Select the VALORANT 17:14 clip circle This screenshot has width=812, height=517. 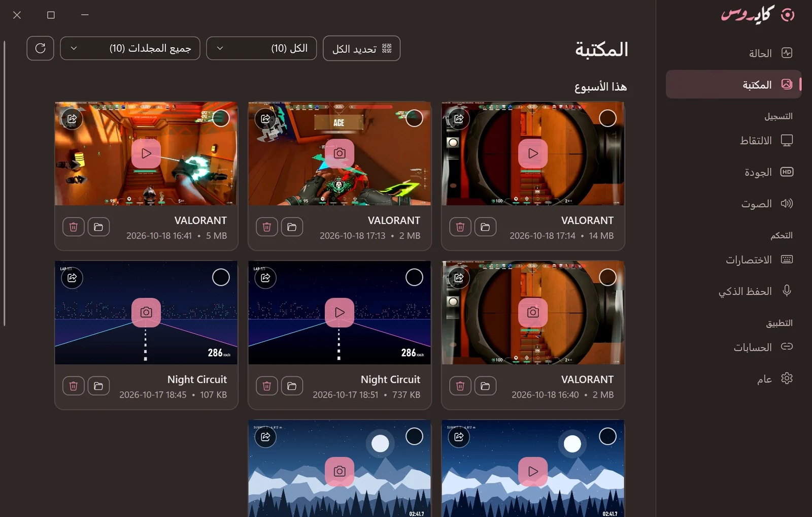pyautogui.click(x=607, y=118)
